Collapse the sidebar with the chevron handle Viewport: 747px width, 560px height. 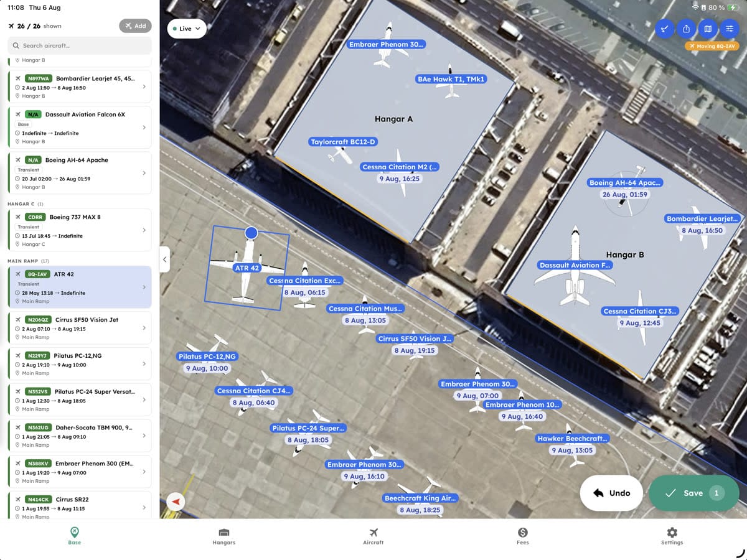(x=165, y=259)
